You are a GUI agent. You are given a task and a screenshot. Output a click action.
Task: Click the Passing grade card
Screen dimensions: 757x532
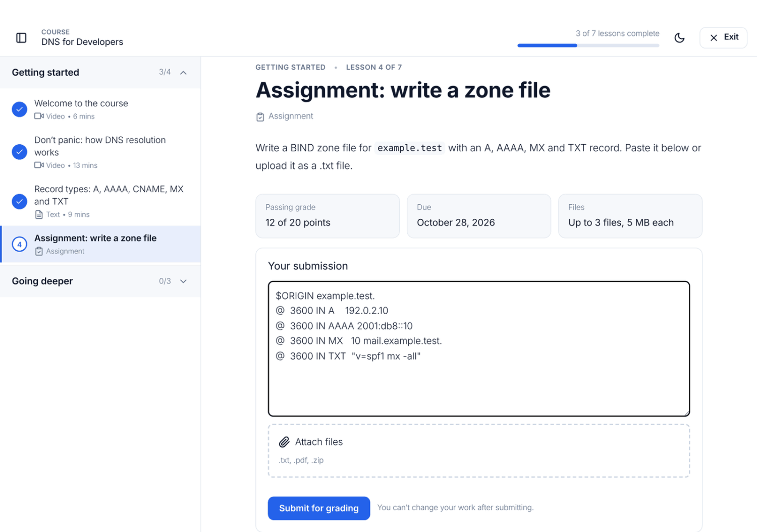(328, 216)
